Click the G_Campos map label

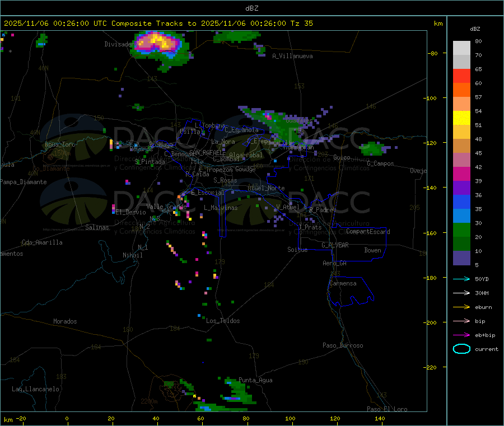[x=380, y=163]
